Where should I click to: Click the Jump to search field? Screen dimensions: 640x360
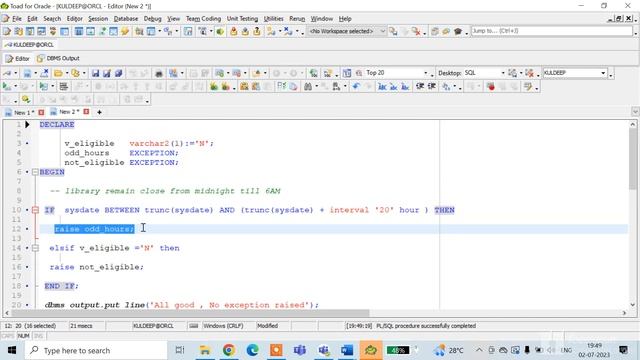[551, 31]
